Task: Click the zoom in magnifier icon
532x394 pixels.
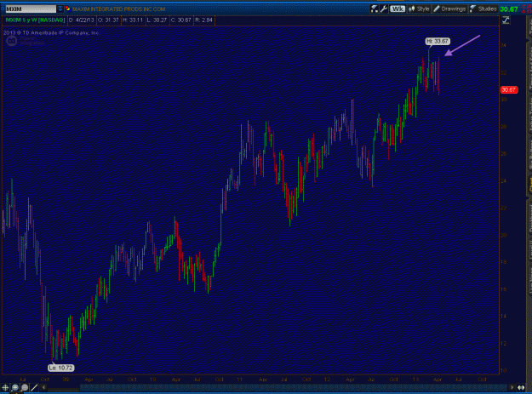Action: 15,387
